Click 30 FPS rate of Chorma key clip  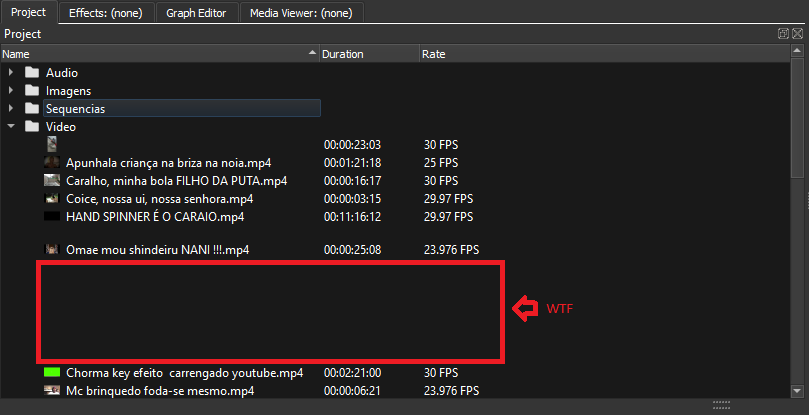click(x=441, y=373)
